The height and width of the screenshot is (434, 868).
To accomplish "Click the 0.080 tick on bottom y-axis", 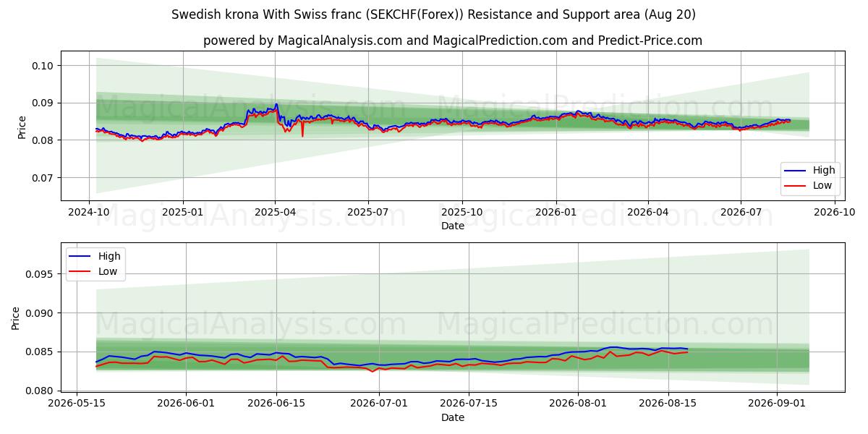I will (41, 391).
